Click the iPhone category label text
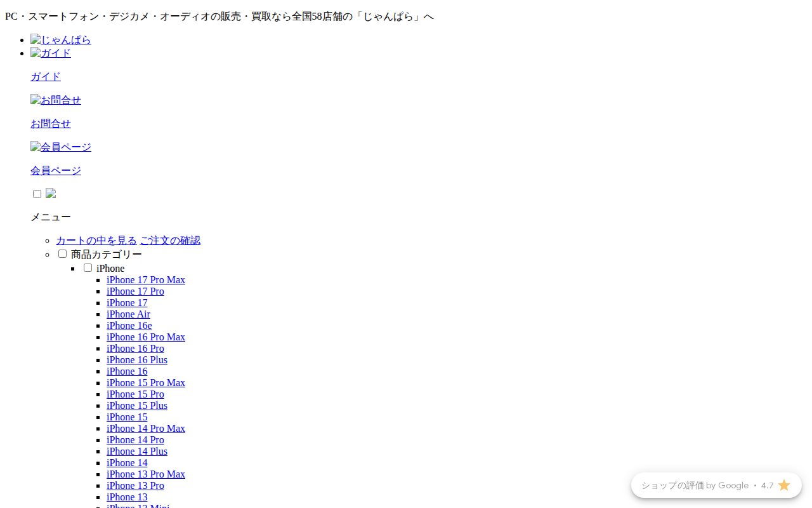This screenshot has height=508, width=812. (110, 269)
